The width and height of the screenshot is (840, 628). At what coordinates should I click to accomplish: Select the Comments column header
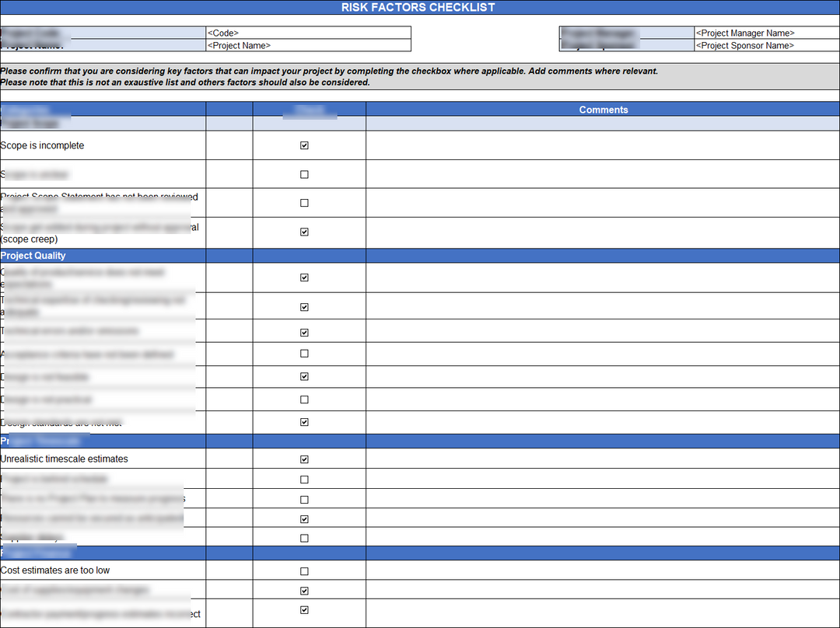click(603, 110)
